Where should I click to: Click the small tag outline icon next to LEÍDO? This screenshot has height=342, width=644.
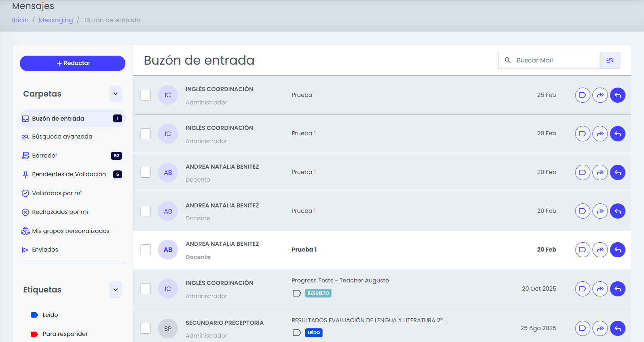click(297, 333)
